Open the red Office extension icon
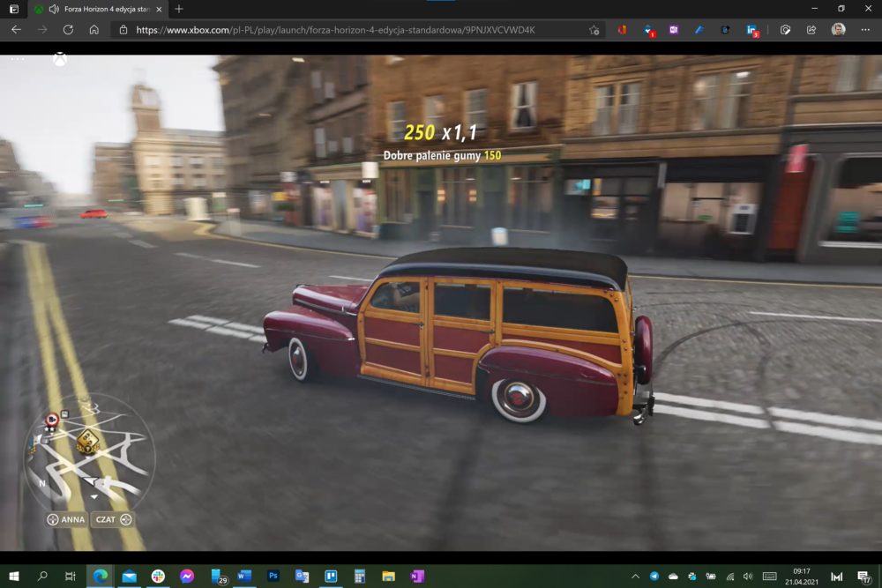The width and height of the screenshot is (882, 588). point(622,30)
